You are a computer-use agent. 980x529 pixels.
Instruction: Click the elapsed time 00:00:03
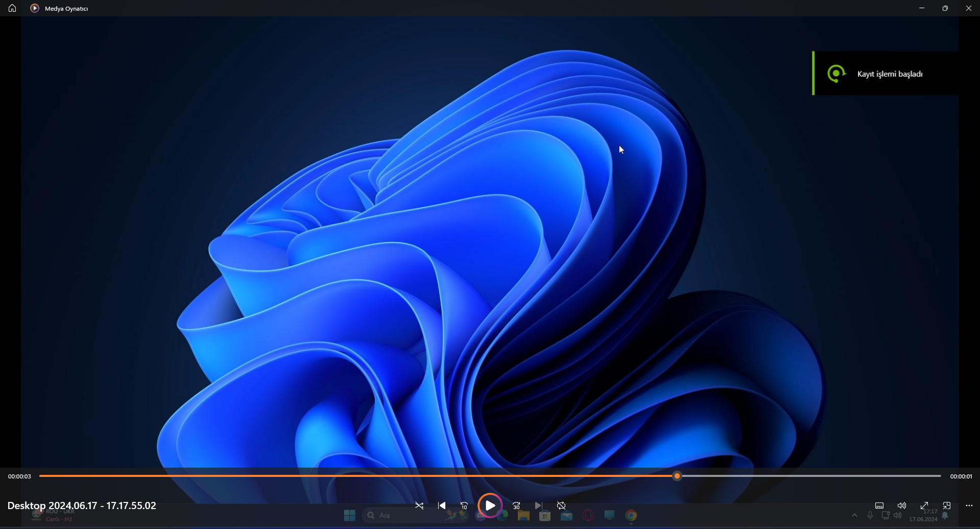click(19, 476)
